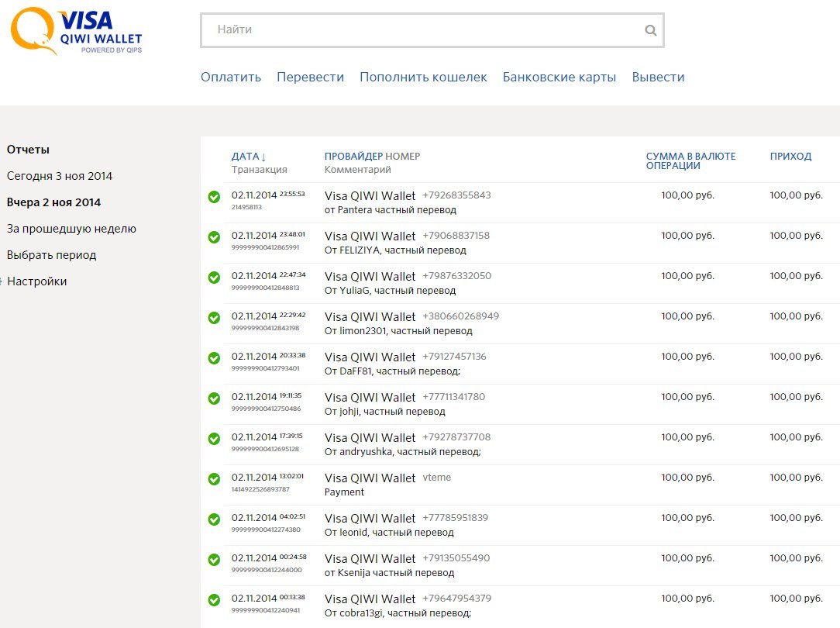Open the Оплатить menu item

pyautogui.click(x=231, y=78)
